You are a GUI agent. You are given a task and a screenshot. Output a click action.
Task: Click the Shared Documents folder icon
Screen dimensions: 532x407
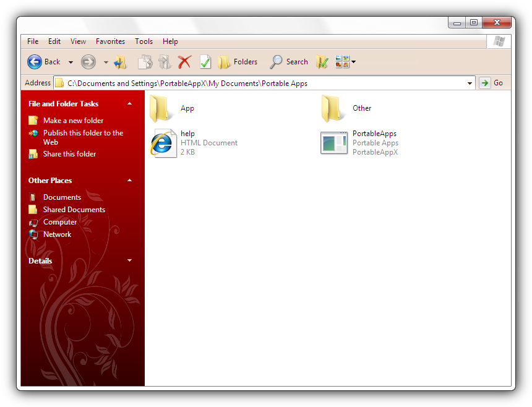point(33,210)
